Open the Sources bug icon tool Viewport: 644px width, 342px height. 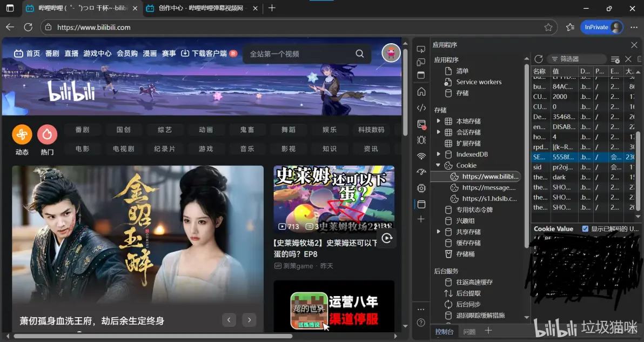tap(421, 140)
